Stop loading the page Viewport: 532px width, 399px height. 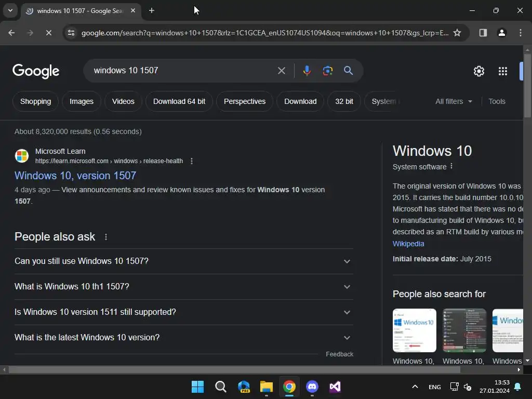[48, 33]
